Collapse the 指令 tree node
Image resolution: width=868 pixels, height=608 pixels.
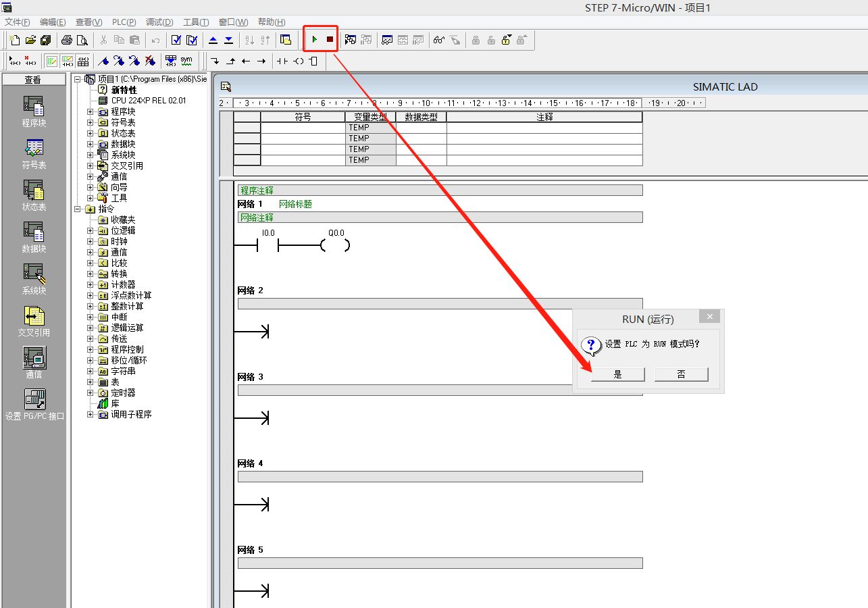point(78,209)
